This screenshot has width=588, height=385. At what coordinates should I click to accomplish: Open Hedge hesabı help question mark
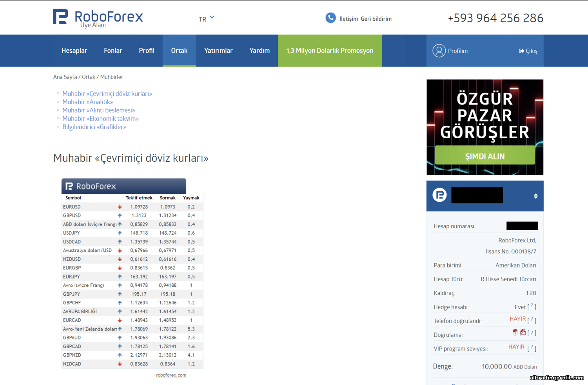pyautogui.click(x=532, y=306)
